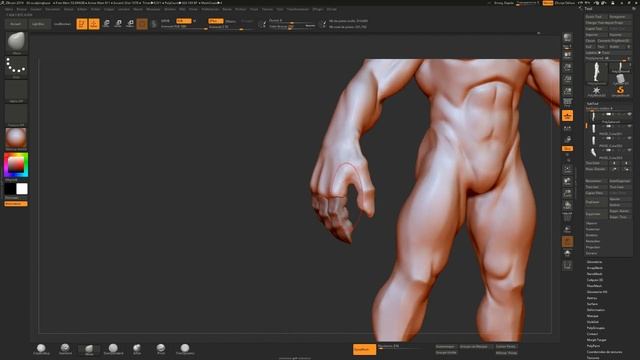Screen dimensions: 640x360
Task: Select the Scale gizmo icon in top shelf
Action: coord(118,24)
